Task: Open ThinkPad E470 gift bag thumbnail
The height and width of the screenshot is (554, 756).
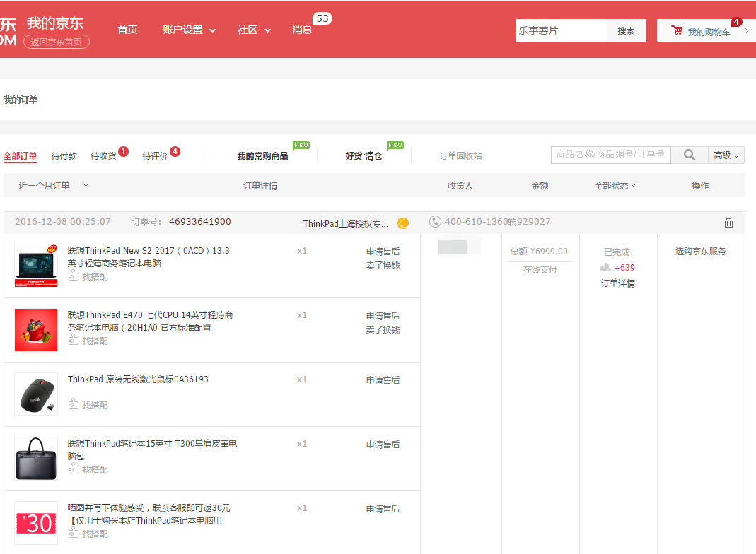Action: tap(36, 330)
